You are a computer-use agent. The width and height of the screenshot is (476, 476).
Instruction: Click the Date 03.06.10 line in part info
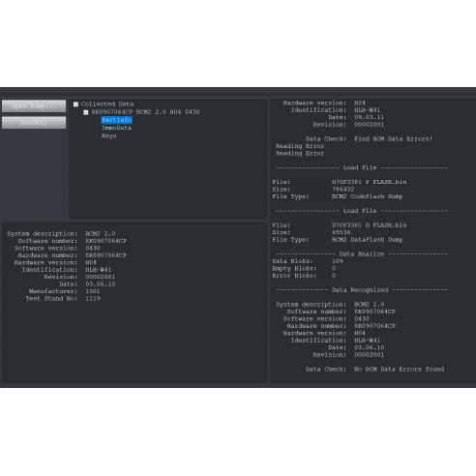point(87,284)
